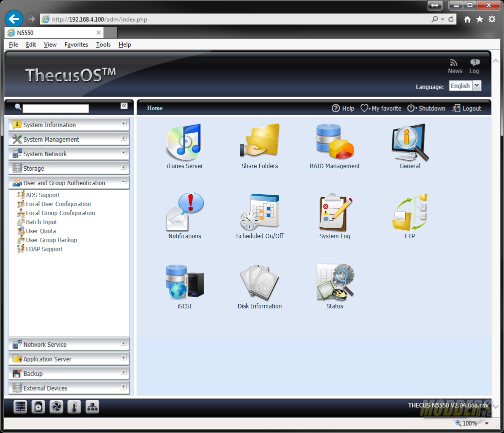Open the Favorites menu

76,45
